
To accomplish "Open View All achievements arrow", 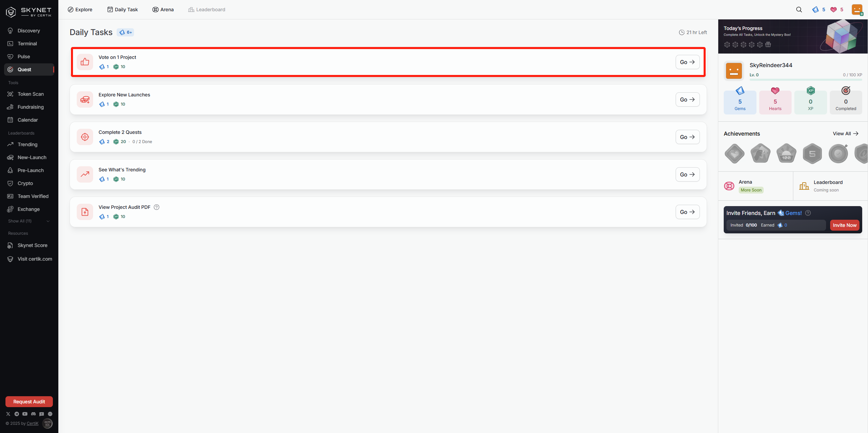I will (x=845, y=134).
